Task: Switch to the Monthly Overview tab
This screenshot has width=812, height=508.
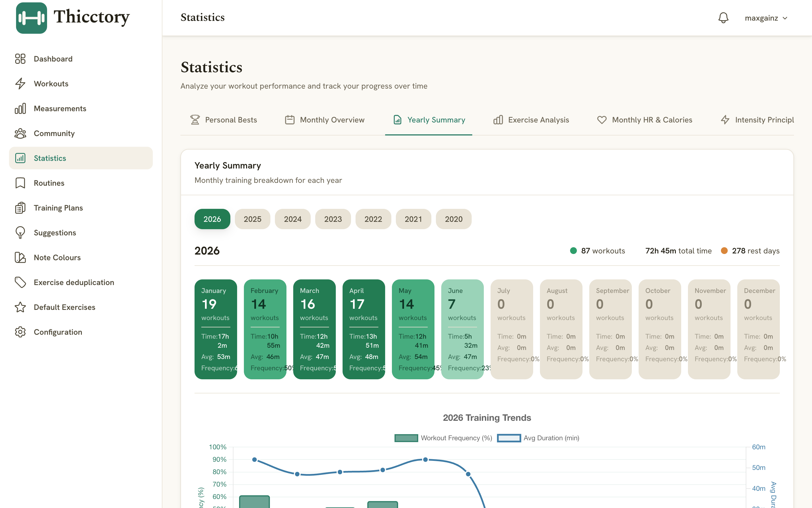Action: [325, 120]
